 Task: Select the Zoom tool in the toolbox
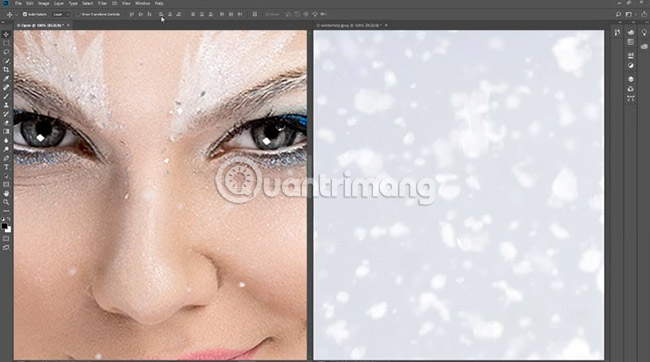pos(6,202)
